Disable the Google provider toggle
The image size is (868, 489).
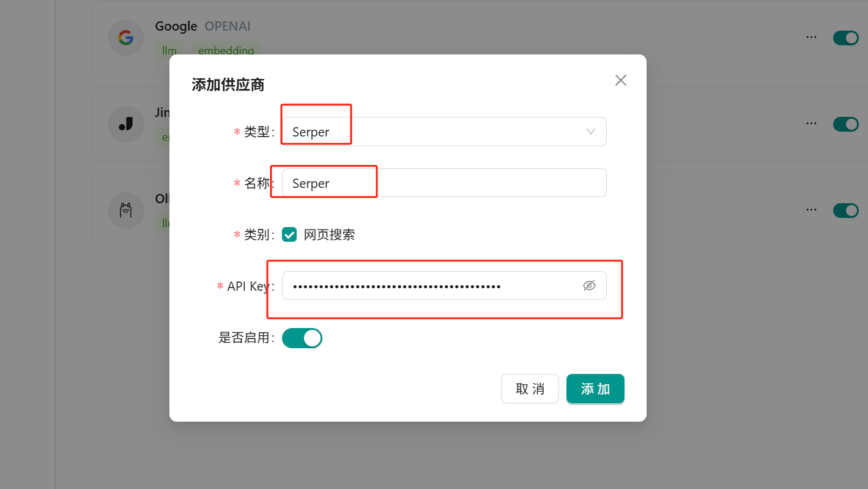pyautogui.click(x=845, y=38)
